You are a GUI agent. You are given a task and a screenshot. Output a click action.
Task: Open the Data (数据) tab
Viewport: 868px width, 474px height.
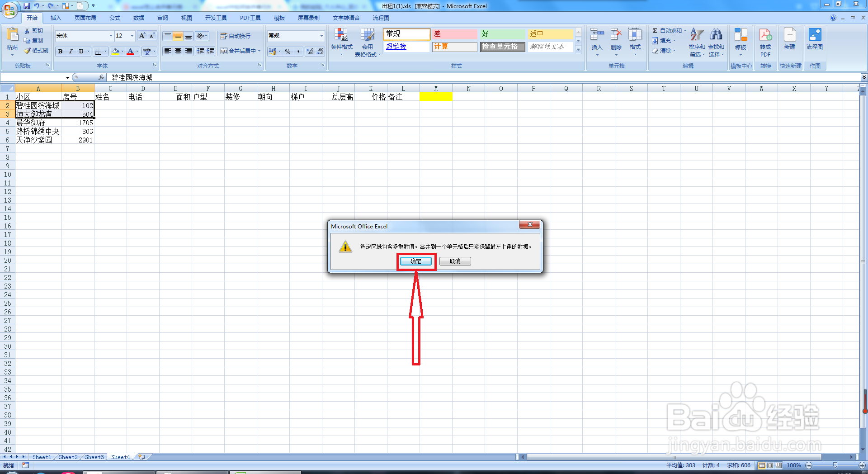(x=139, y=18)
